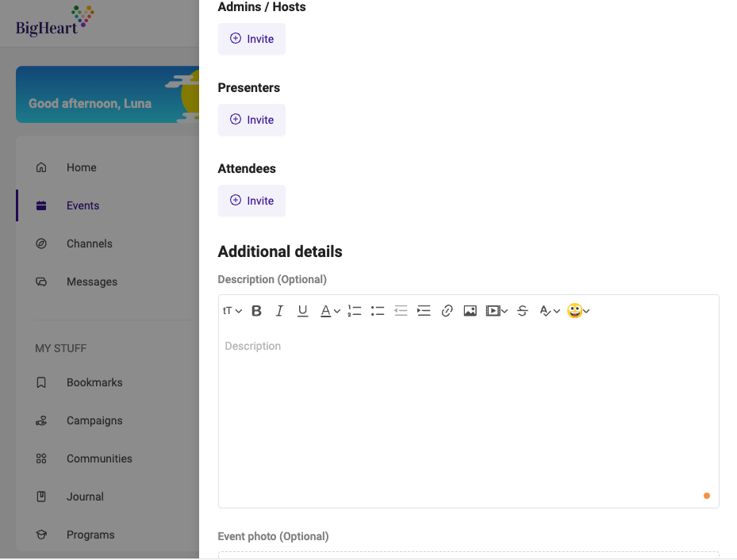Image resolution: width=737 pixels, height=560 pixels.
Task: Insert an image into description
Action: coord(470,311)
